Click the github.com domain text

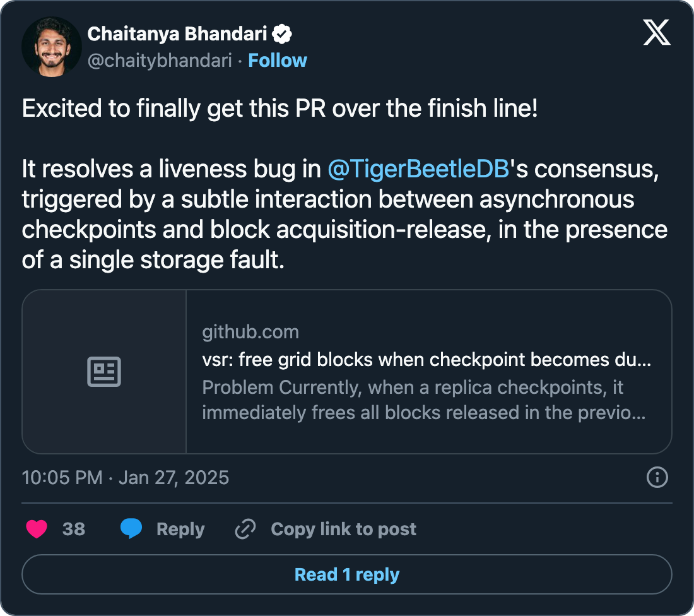[x=250, y=332]
